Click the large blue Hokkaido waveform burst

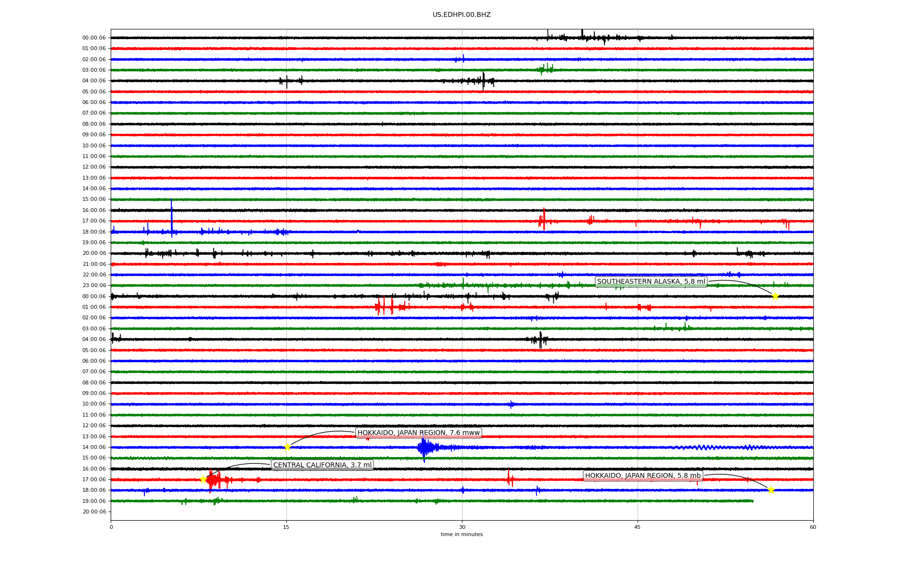coord(424,447)
